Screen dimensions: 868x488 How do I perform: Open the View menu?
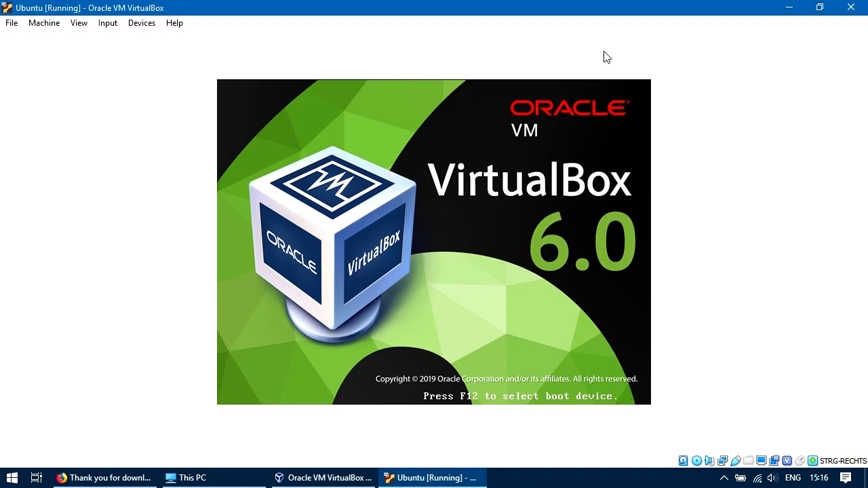click(79, 23)
